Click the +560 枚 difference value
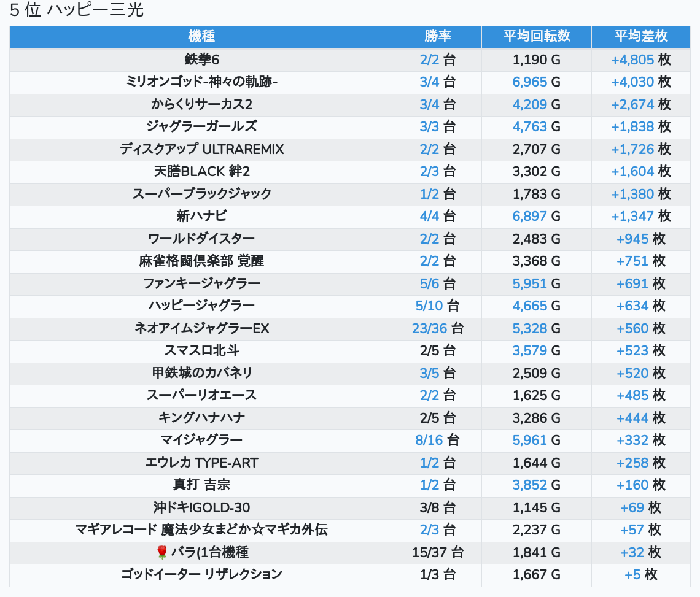The width and height of the screenshot is (700, 597). point(640,328)
